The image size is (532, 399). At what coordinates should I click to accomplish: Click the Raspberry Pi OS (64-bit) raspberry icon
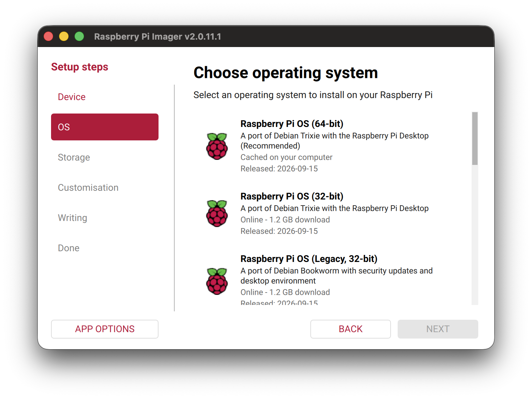click(x=217, y=146)
